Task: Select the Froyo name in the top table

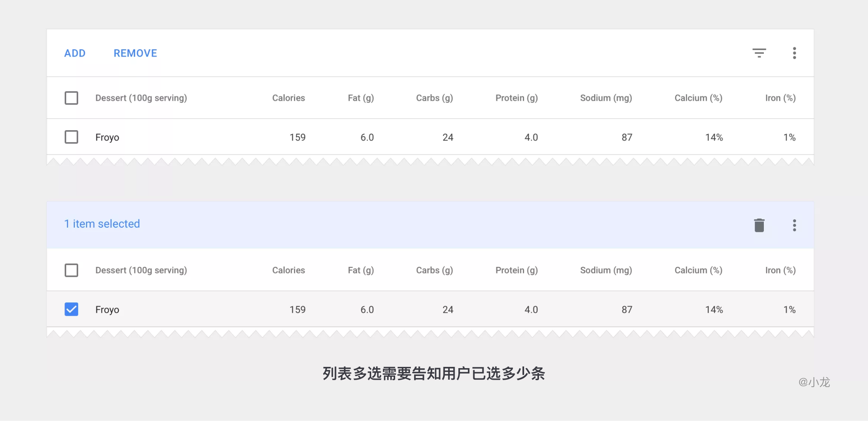Action: click(107, 137)
